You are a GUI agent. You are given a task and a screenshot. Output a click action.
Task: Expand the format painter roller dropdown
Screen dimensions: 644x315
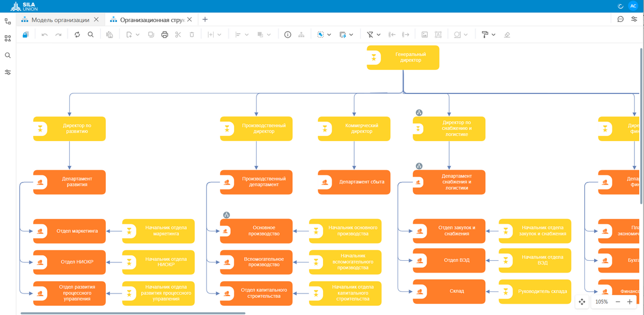[493, 34]
